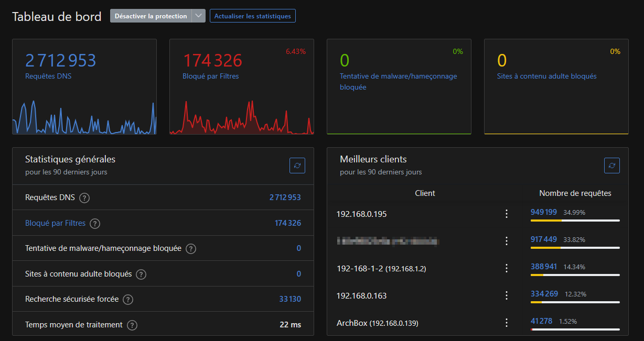
Task: Refresh the Meilleurs clients panel
Action: (x=612, y=166)
